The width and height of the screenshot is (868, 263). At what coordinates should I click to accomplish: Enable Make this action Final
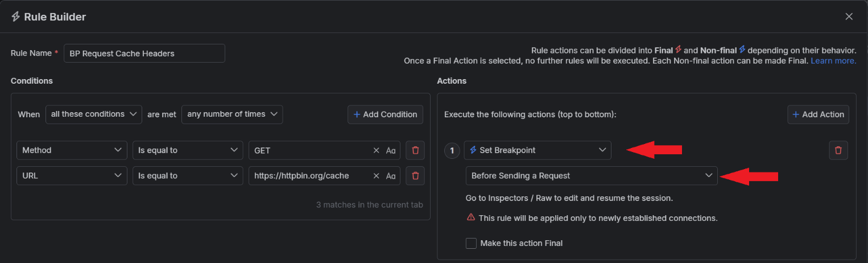(471, 243)
